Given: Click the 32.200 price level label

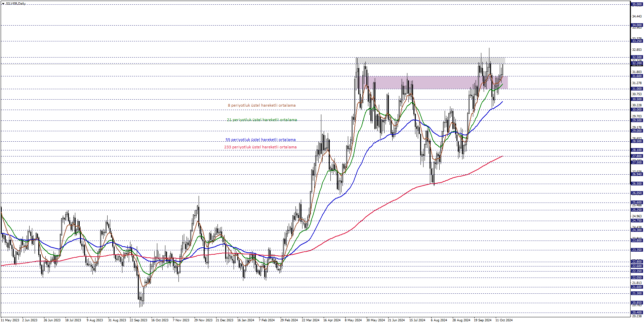Looking at the screenshot, I should (637, 63).
